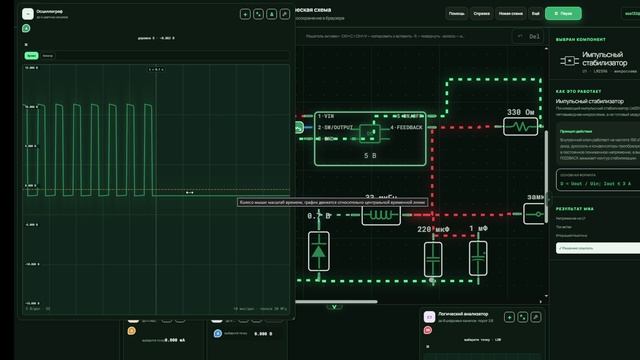
Task: Switch to the second oscilloscope mode tab
Action: coord(47,56)
